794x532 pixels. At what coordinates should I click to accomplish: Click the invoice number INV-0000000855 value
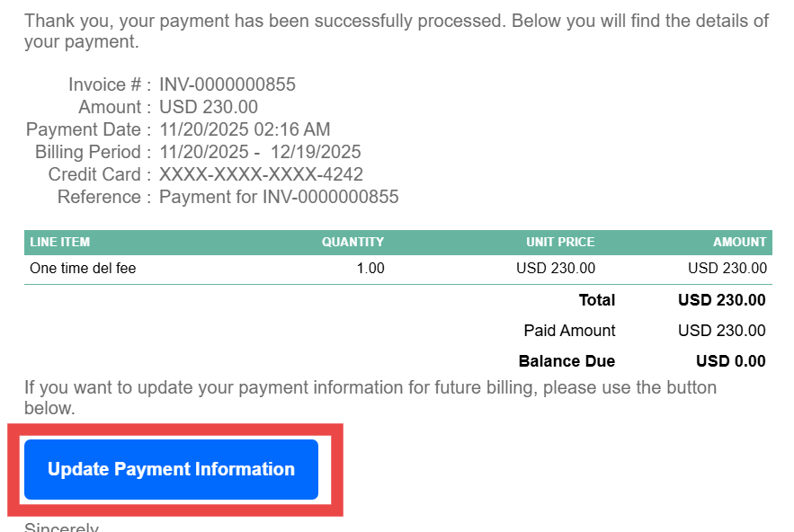click(227, 85)
